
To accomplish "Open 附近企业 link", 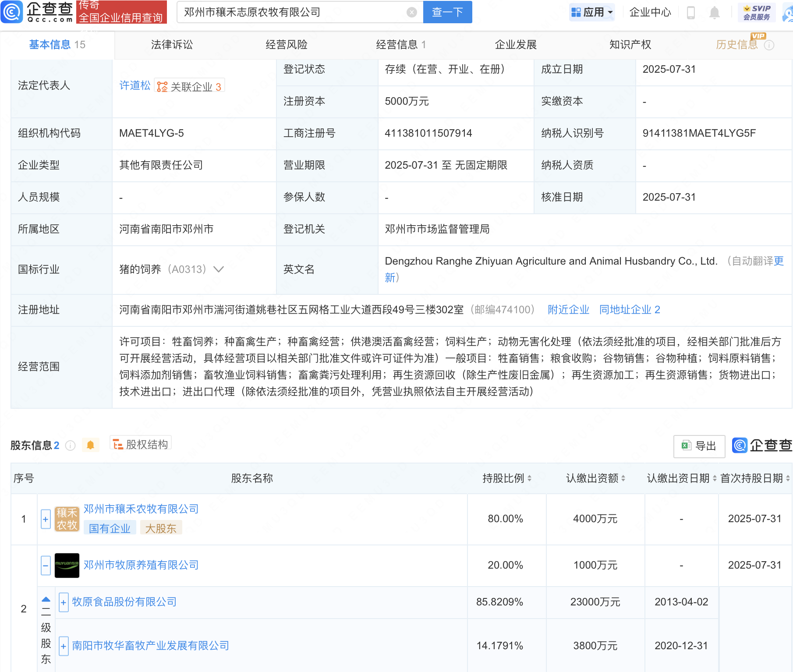I will (x=568, y=310).
